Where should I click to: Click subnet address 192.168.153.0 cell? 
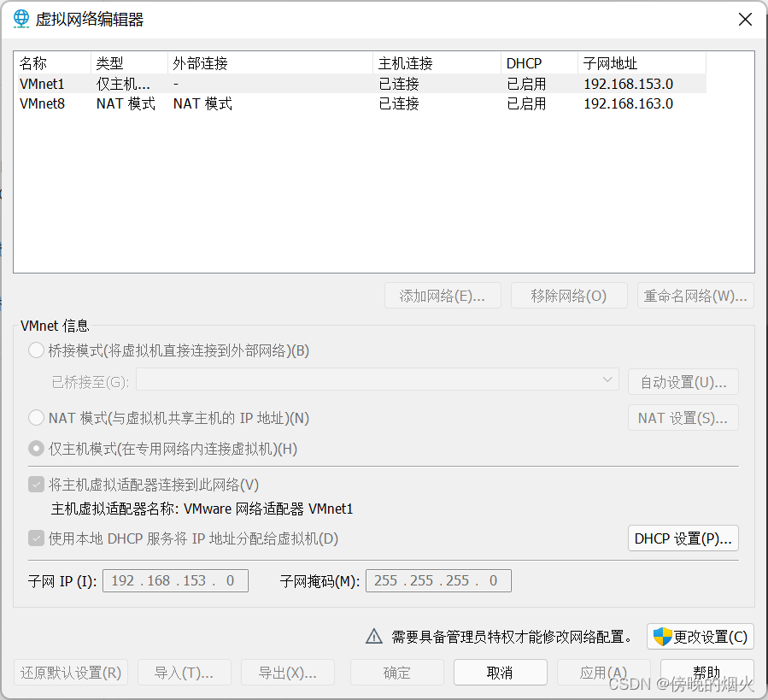click(629, 84)
